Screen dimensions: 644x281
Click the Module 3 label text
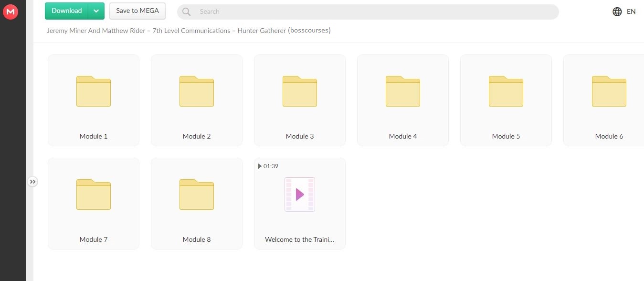(300, 136)
